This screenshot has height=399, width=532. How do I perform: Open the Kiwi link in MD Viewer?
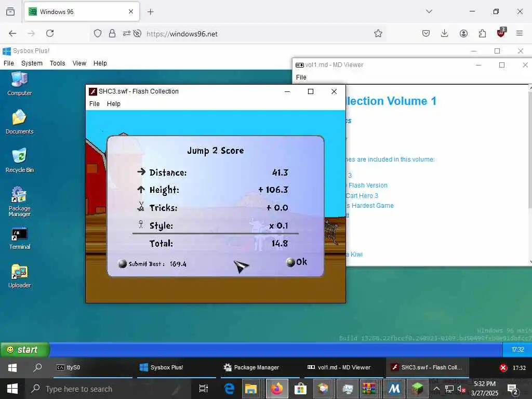[x=354, y=255]
